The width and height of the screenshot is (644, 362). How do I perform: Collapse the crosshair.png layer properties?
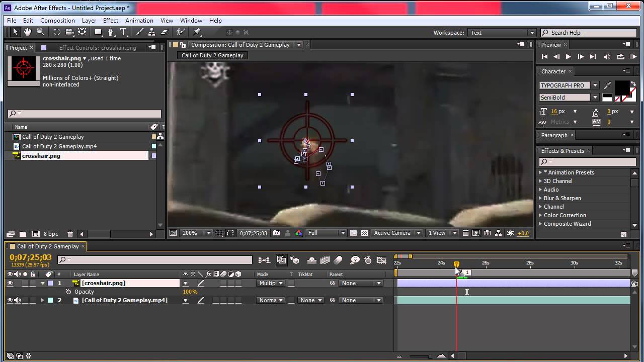point(42,283)
